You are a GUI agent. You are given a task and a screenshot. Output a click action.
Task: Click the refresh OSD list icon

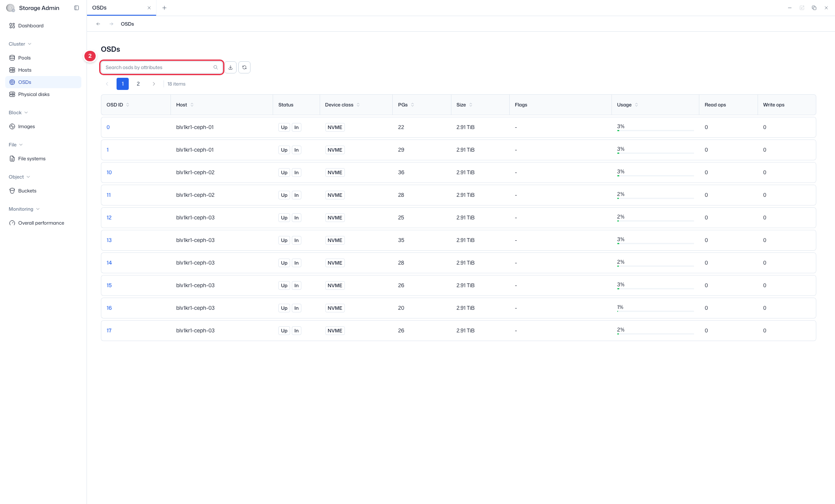tap(244, 67)
